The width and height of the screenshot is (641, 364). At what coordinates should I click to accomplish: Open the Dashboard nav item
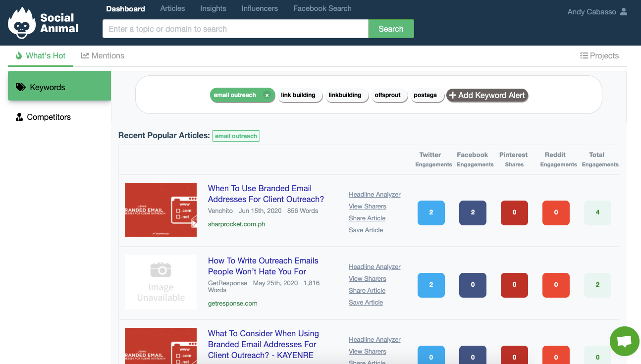tap(126, 8)
